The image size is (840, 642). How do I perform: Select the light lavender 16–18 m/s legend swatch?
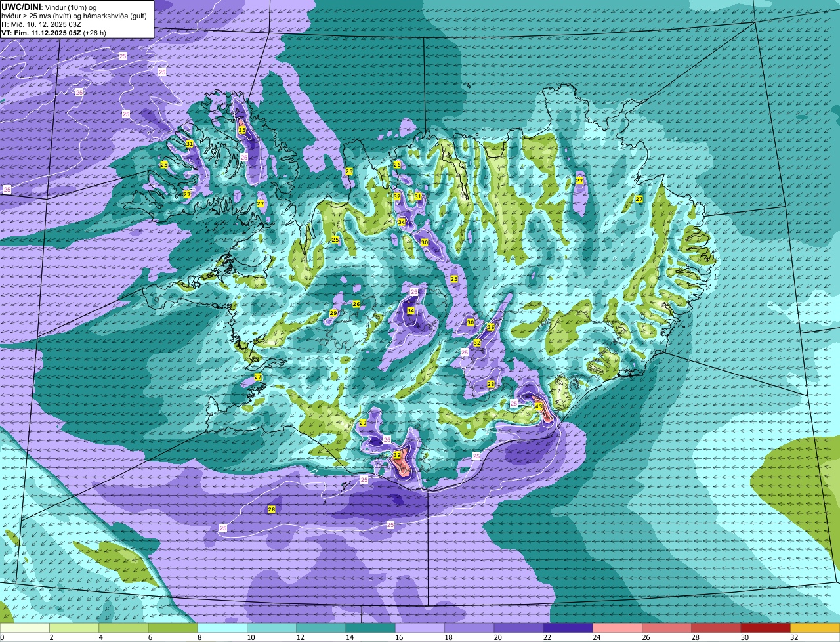420,628
